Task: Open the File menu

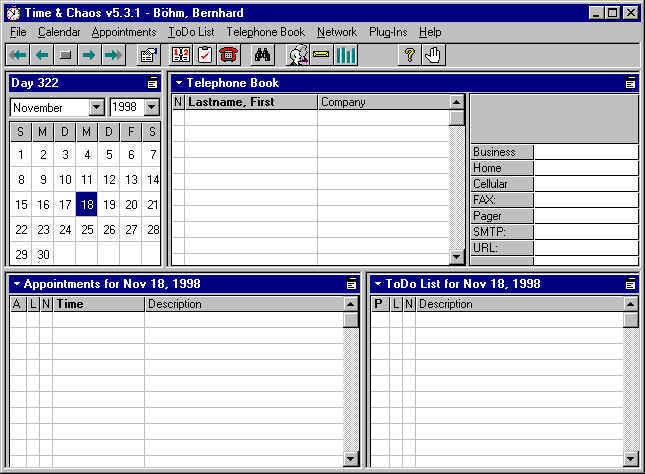Action: click(18, 32)
